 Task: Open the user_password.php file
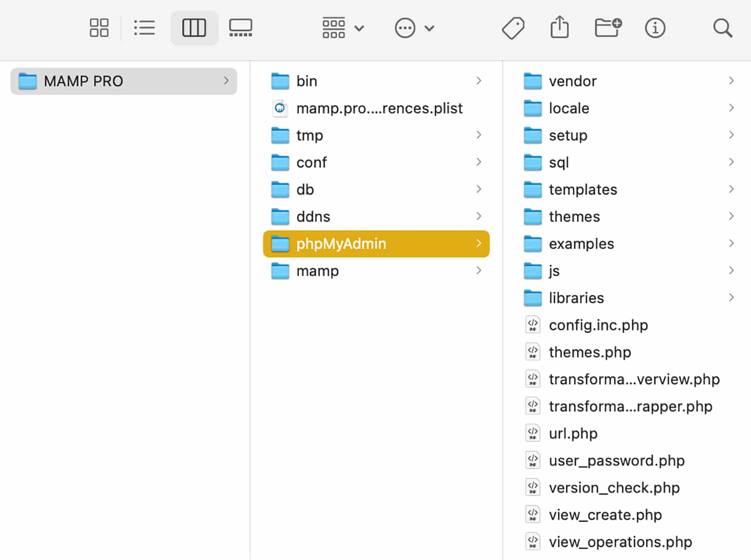(617, 460)
